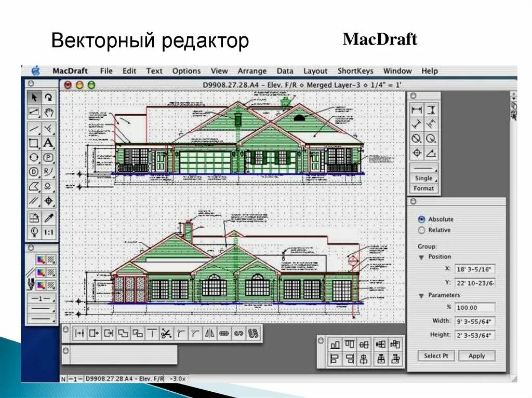Select the polygon drawing tool
The width and height of the screenshot is (532, 398).
[x=34, y=186]
